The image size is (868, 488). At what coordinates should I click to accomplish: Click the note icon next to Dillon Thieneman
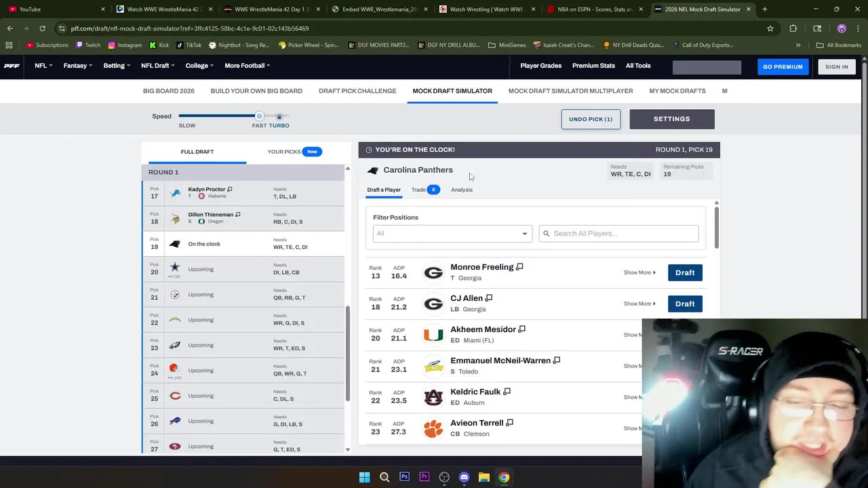237,215
